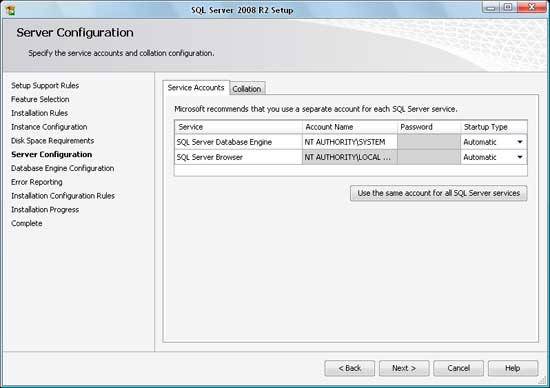
Task: Click the Account Name column header
Action: (350, 127)
